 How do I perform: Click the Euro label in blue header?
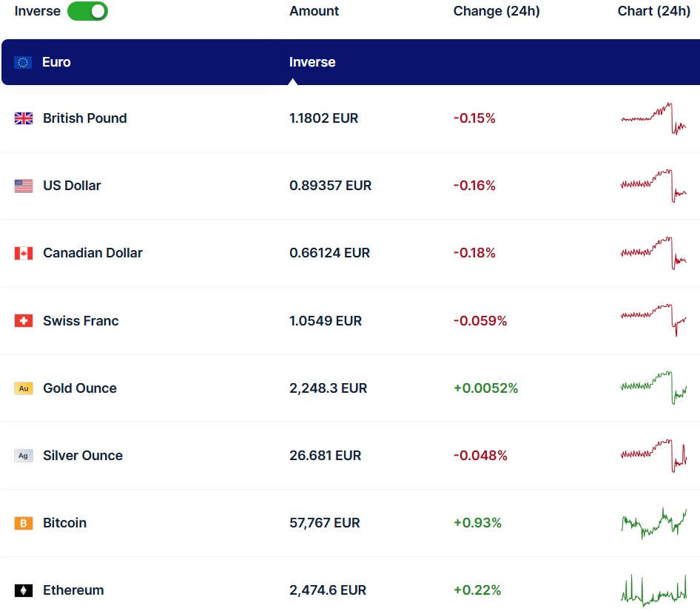pyautogui.click(x=56, y=62)
